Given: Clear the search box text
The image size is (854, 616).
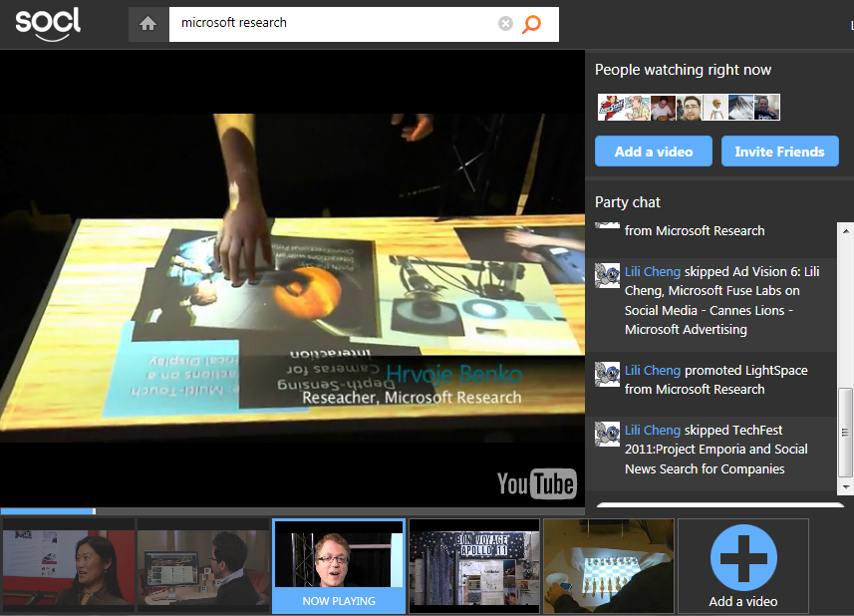Looking at the screenshot, I should coord(505,24).
